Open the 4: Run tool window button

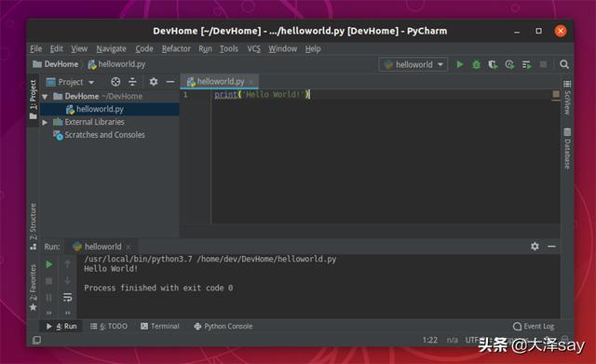pyautogui.click(x=61, y=326)
